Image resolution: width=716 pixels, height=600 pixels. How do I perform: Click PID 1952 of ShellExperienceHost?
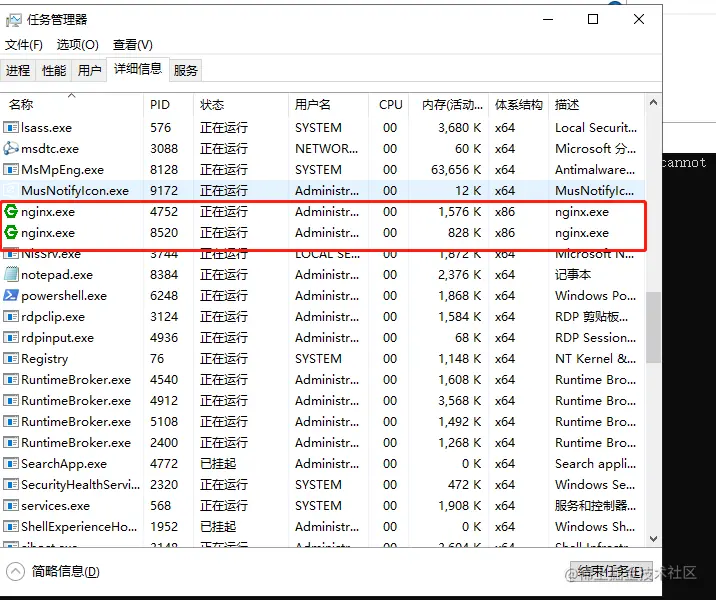[x=164, y=526]
